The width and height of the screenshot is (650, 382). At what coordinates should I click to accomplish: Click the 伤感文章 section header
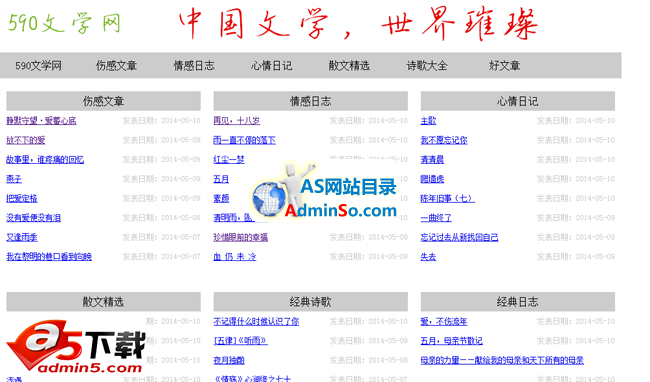103,101
